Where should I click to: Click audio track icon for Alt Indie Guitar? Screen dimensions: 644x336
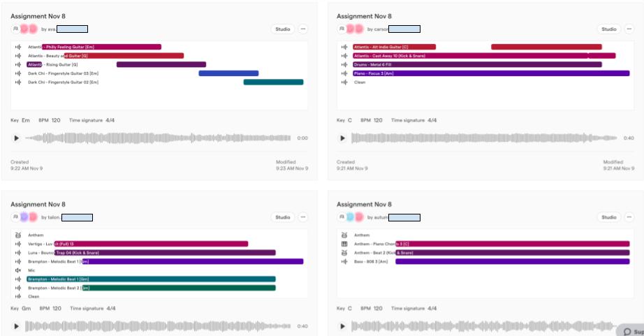[x=344, y=47]
